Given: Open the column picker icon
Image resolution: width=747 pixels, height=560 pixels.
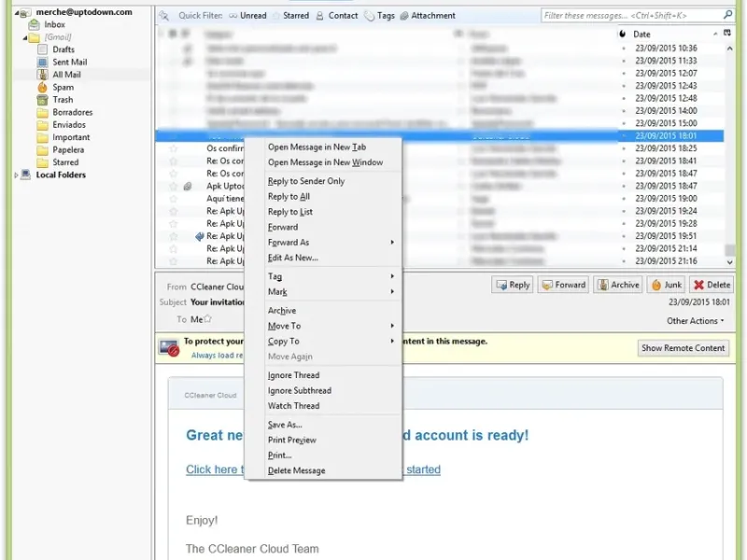Looking at the screenshot, I should pos(727,34).
